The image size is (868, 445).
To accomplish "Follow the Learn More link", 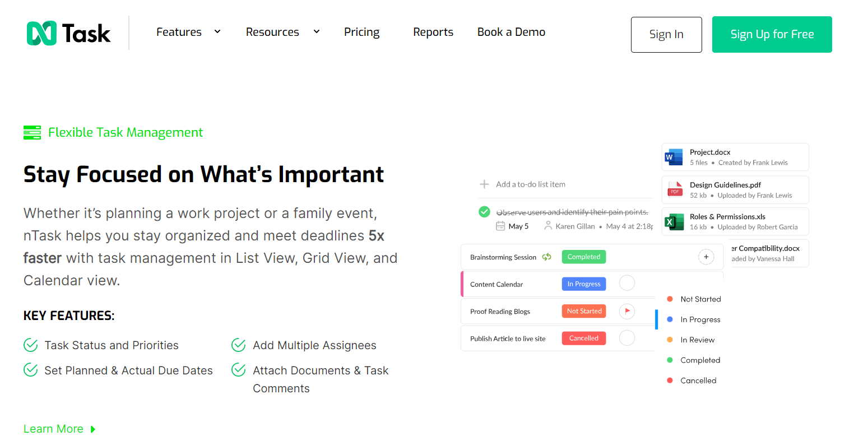I will [x=54, y=429].
